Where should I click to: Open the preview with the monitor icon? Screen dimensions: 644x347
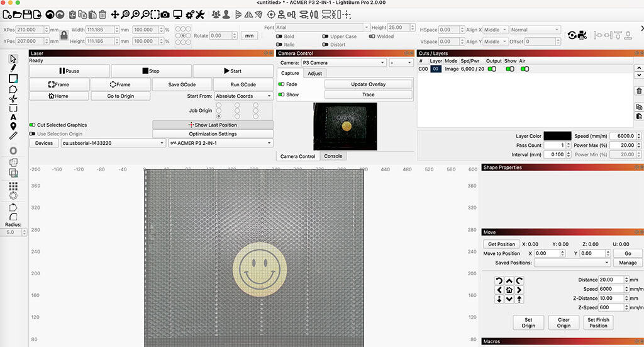[177, 15]
